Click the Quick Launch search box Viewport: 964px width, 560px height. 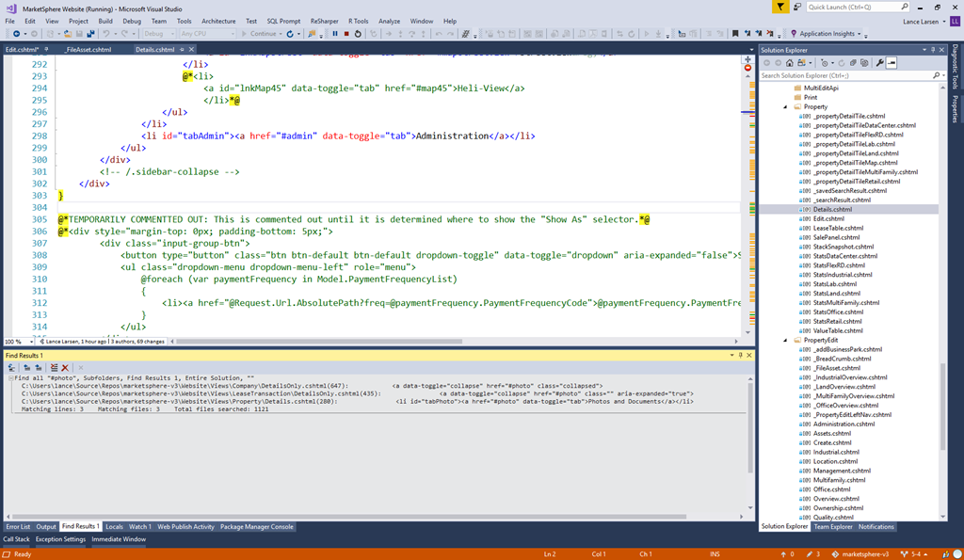[857, 7]
